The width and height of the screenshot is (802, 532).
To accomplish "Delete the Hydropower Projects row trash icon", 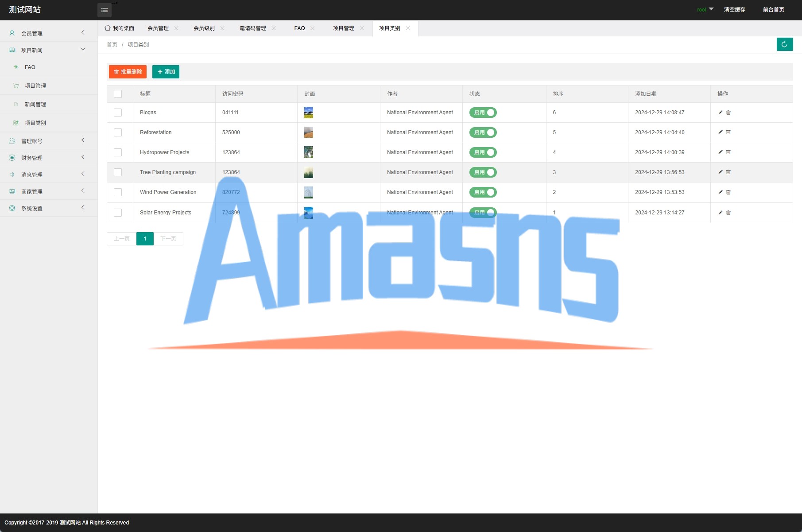I will tap(728, 152).
